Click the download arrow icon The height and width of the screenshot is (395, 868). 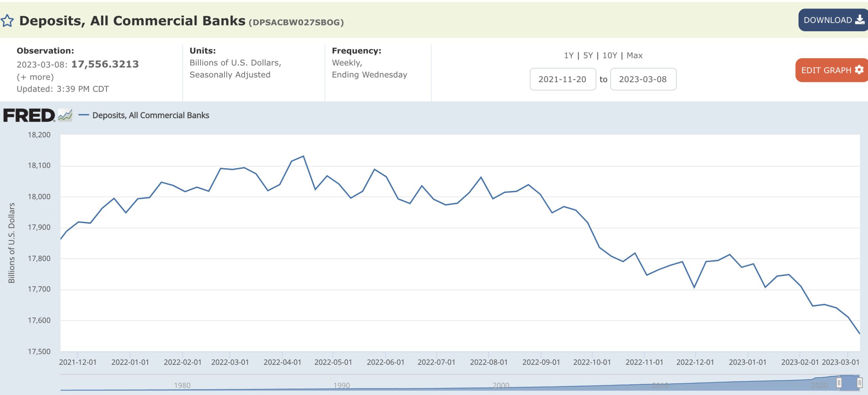tap(860, 20)
